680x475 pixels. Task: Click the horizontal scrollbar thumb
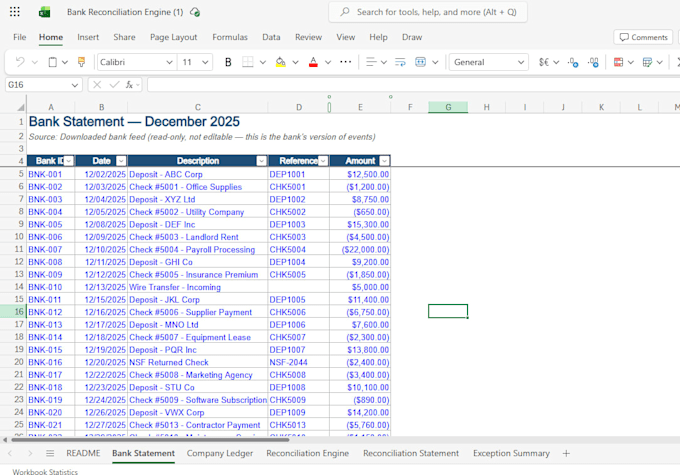[150, 440]
